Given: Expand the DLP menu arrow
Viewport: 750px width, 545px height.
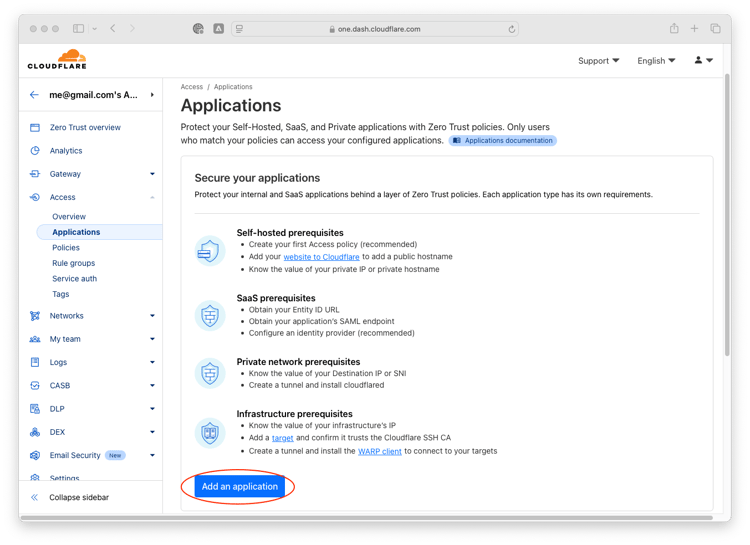Looking at the screenshot, I should click(152, 409).
